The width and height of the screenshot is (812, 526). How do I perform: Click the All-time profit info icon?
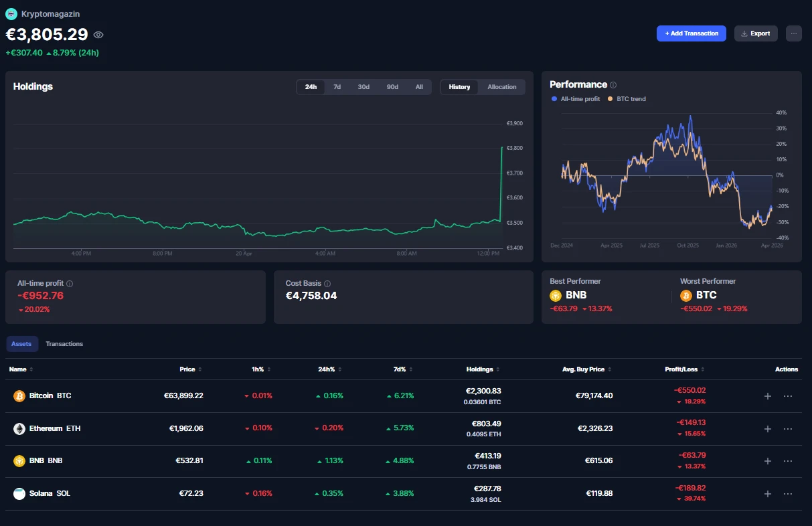pyautogui.click(x=70, y=284)
